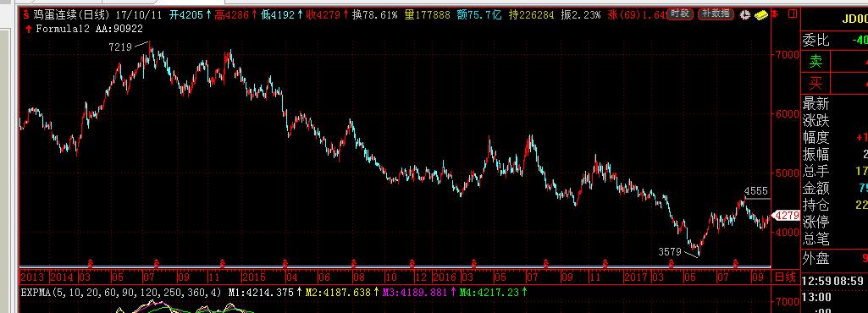Click the 持仓 row in the quote panel
Screen dimensions: 868x313
835,206
